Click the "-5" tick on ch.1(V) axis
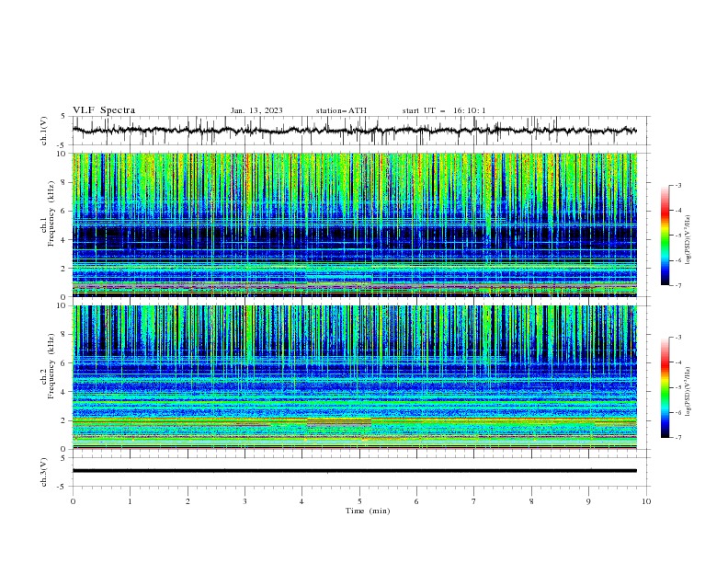 62,145
